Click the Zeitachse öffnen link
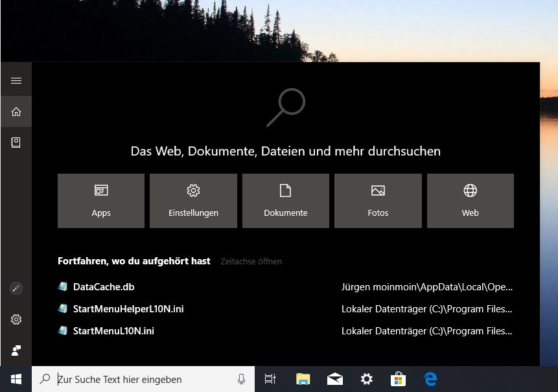Image resolution: width=558 pixels, height=392 pixels. pos(251,262)
